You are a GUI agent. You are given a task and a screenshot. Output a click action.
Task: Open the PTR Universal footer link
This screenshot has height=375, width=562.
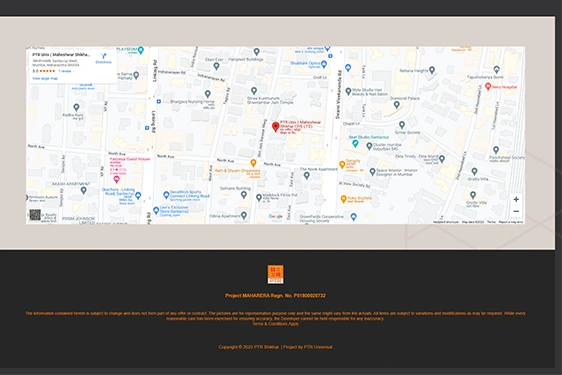pyautogui.click(x=318, y=347)
